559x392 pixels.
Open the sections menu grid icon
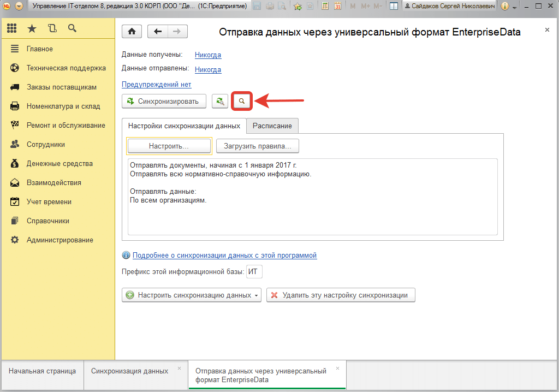(x=12, y=28)
